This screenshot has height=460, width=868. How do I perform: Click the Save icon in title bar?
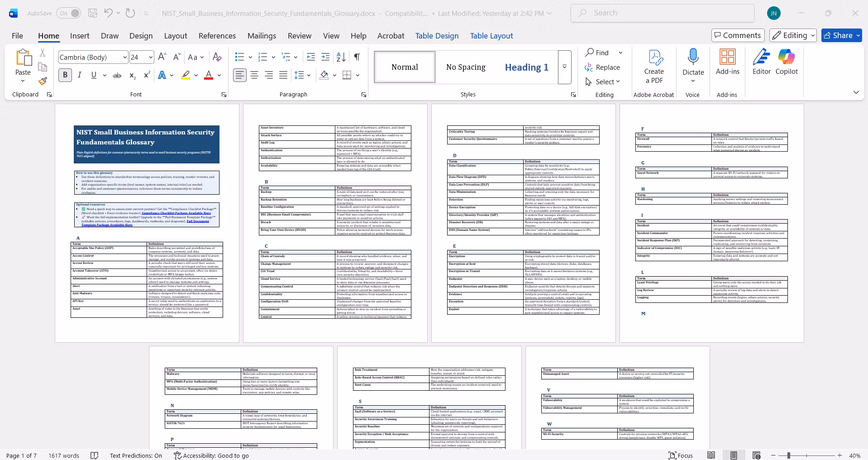tap(93, 13)
